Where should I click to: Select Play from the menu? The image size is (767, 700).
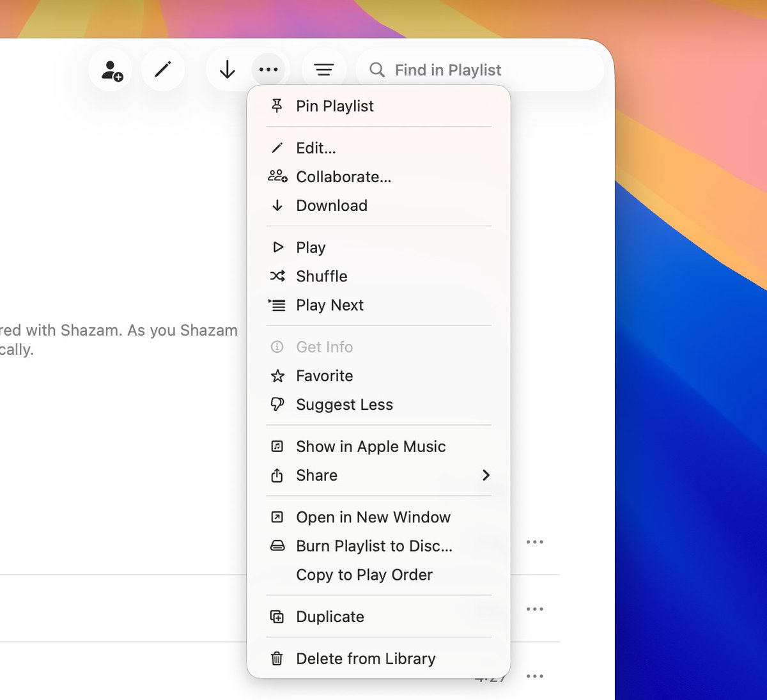click(x=378, y=247)
